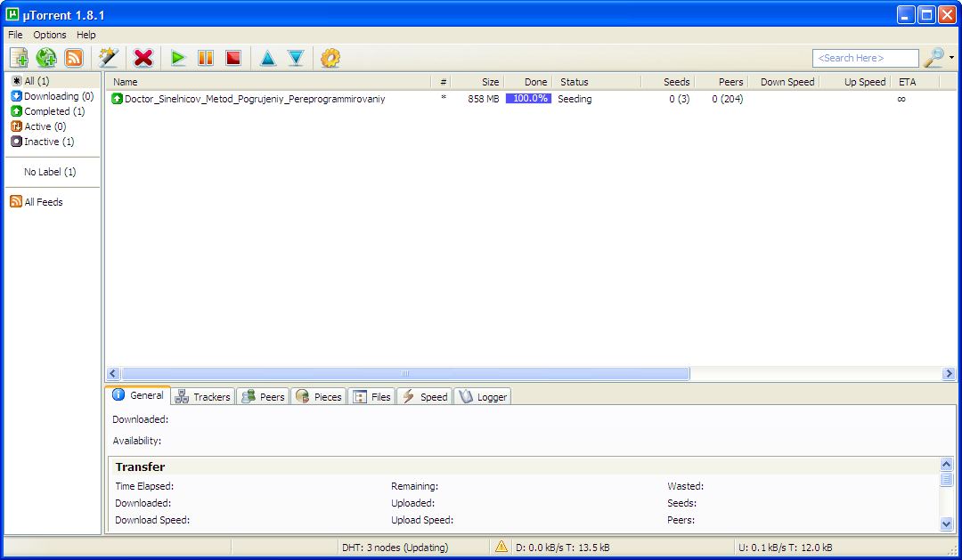Viewport: 962px width, 560px height.
Task: Switch to the Files tab
Action: tap(372, 397)
